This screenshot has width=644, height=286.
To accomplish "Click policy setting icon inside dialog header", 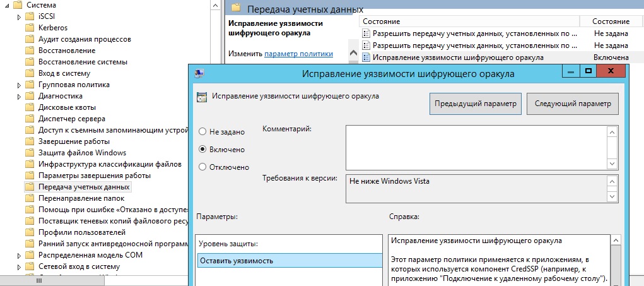I will tap(202, 97).
